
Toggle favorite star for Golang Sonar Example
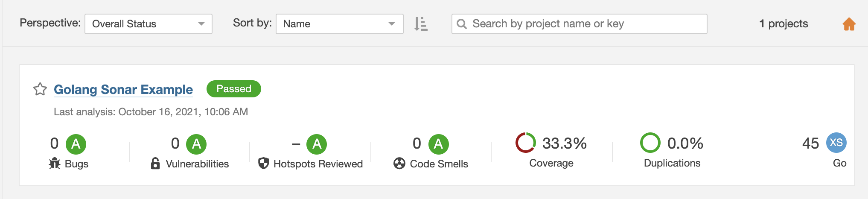point(40,89)
